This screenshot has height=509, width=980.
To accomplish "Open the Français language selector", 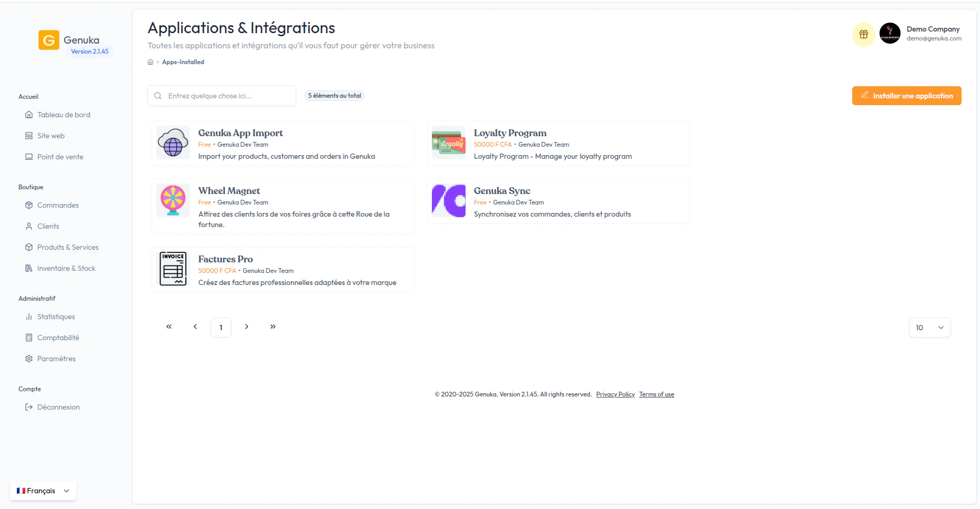I will [43, 491].
